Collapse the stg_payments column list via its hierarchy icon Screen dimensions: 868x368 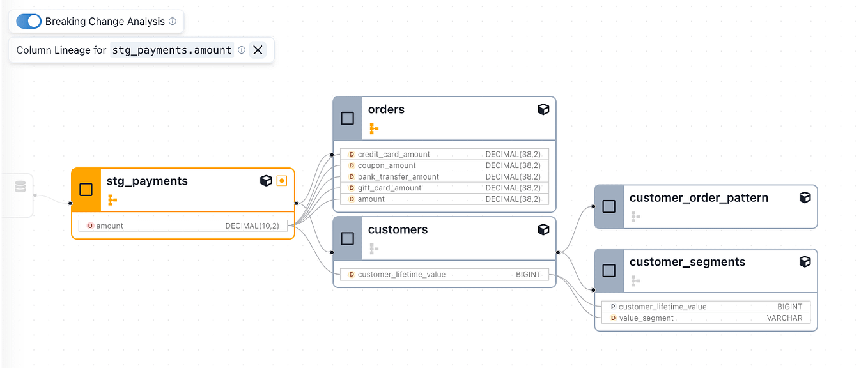click(x=112, y=200)
